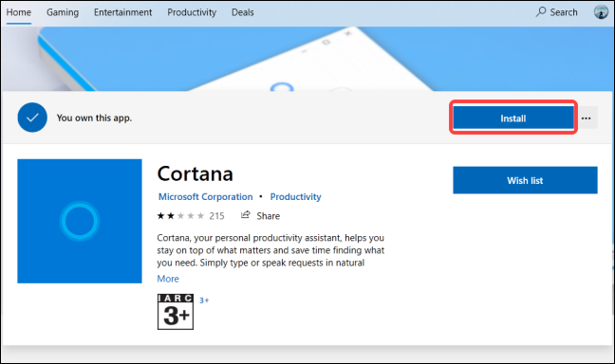615x364 pixels.
Task: Open the Gaming tab
Action: [63, 12]
